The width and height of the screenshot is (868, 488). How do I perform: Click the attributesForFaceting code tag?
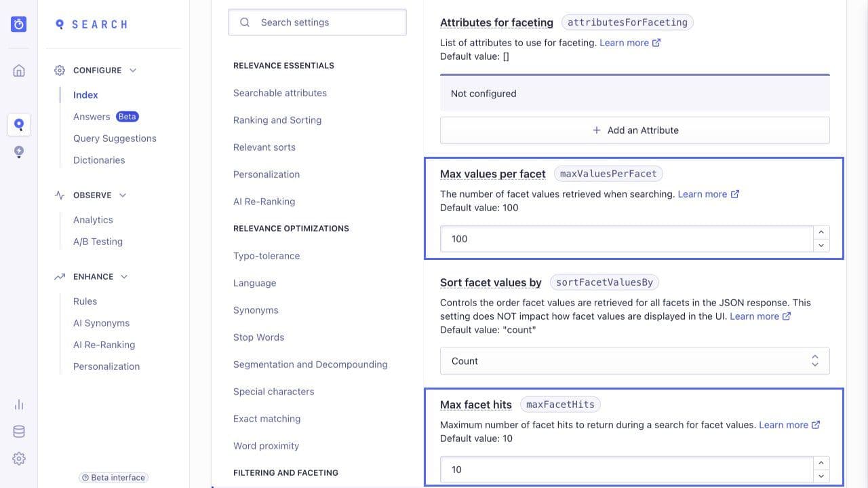click(627, 22)
